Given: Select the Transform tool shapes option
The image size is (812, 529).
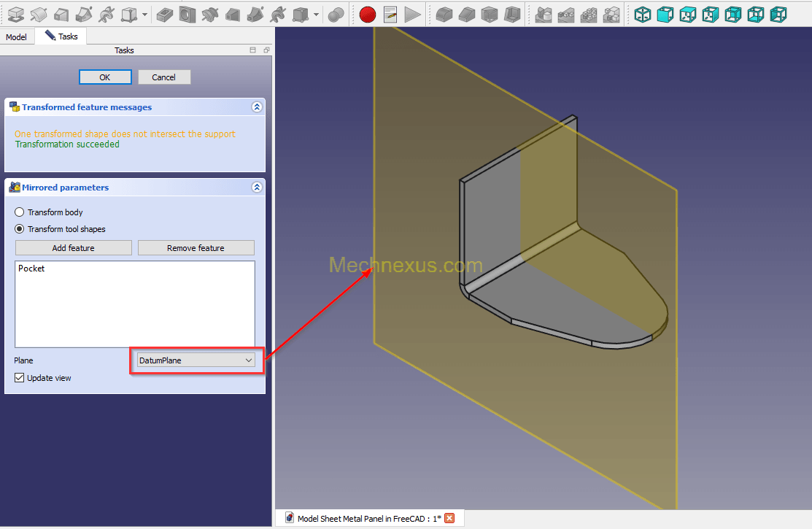Looking at the screenshot, I should click(x=20, y=229).
